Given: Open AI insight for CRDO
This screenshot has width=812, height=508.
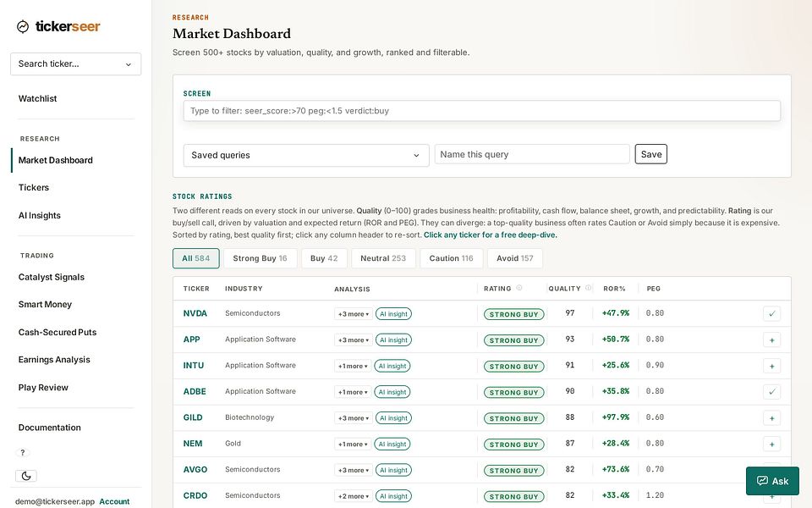Looking at the screenshot, I should coord(393,496).
